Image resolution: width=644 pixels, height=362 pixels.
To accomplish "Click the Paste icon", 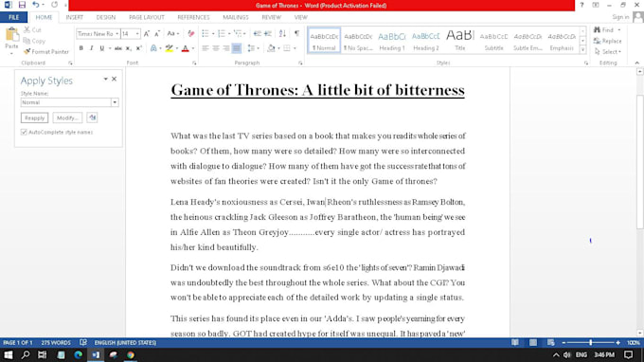I will click(12, 35).
